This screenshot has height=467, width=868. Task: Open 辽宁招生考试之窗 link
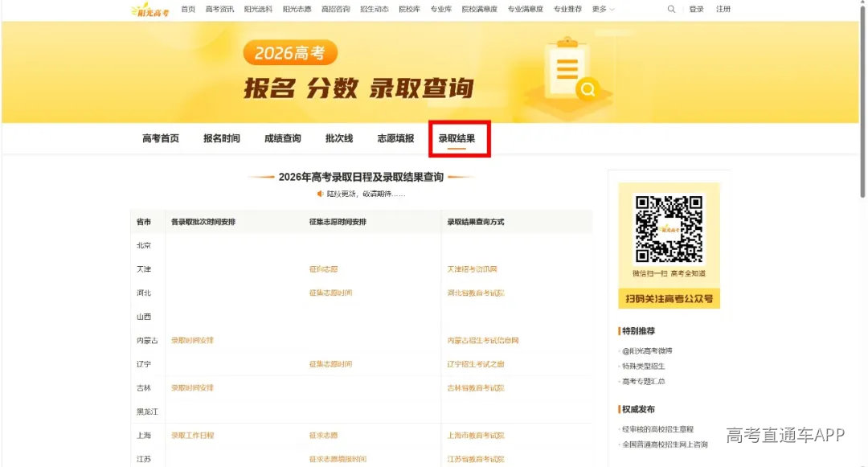tap(476, 364)
